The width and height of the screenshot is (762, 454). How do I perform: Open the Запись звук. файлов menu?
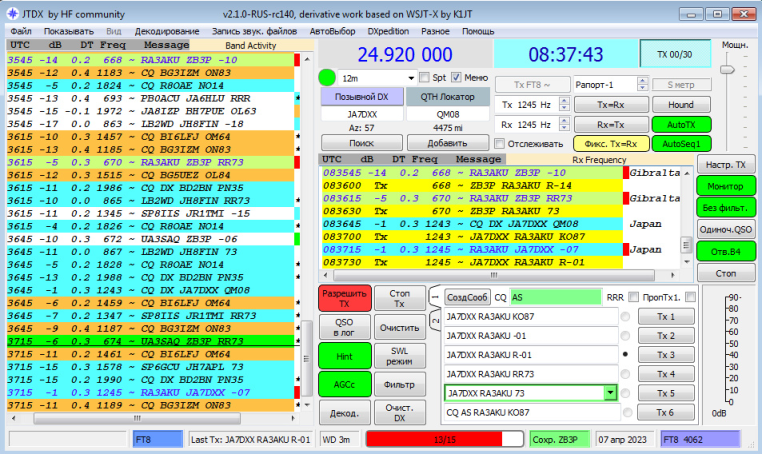pos(254,31)
